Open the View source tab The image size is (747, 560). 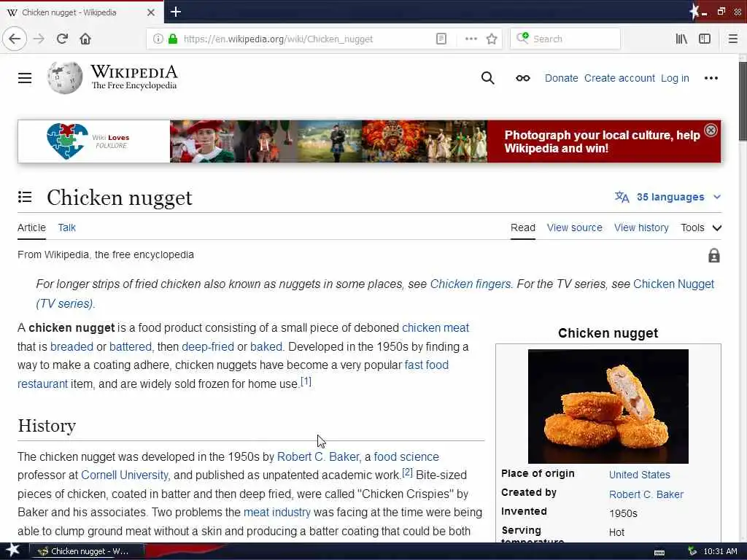point(574,227)
